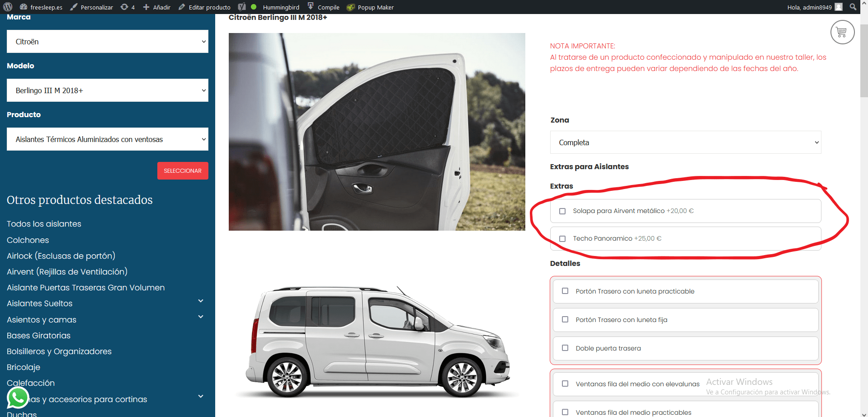Screen dimensions: 868x417
Task: Open Popup Maker in admin bar
Action: point(376,7)
